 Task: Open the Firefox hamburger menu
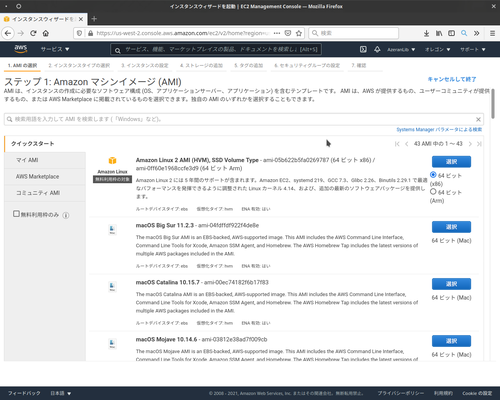[x=492, y=33]
